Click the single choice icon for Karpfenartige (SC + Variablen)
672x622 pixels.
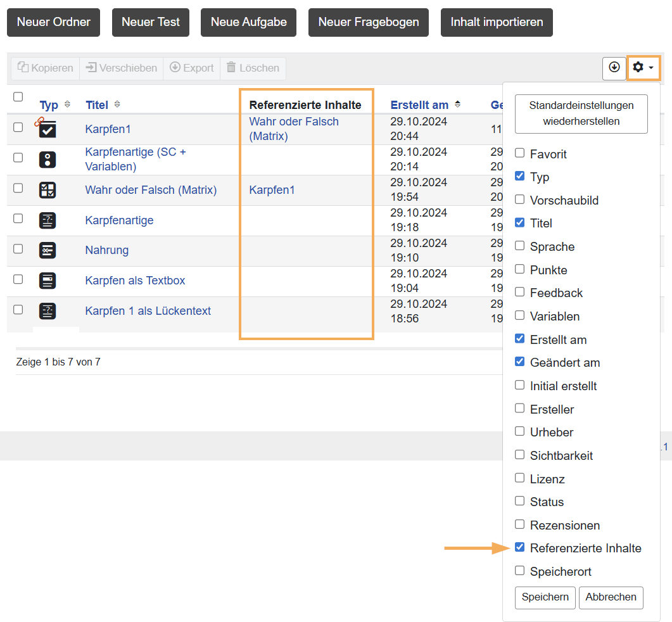48,160
